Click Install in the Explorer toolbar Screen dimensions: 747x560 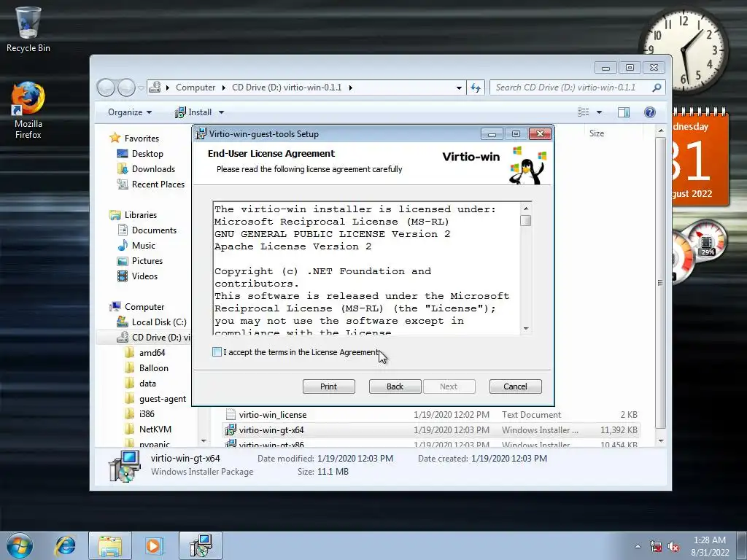[194, 112]
